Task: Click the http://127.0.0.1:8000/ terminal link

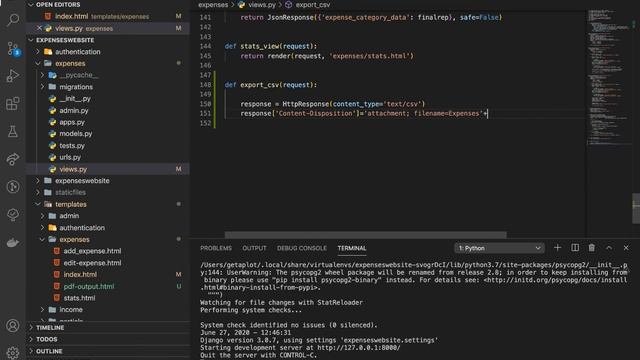Action: coord(359,348)
